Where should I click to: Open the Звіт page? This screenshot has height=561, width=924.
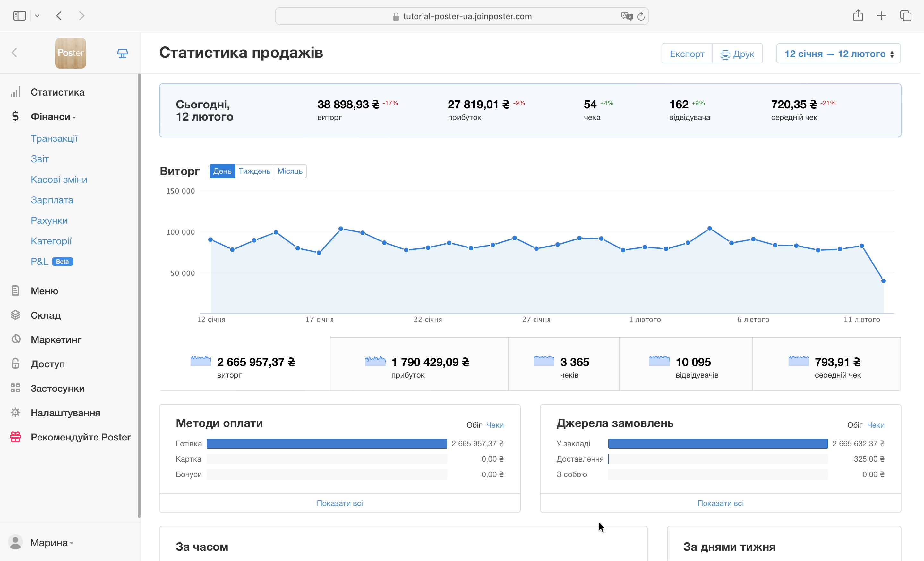[40, 159]
